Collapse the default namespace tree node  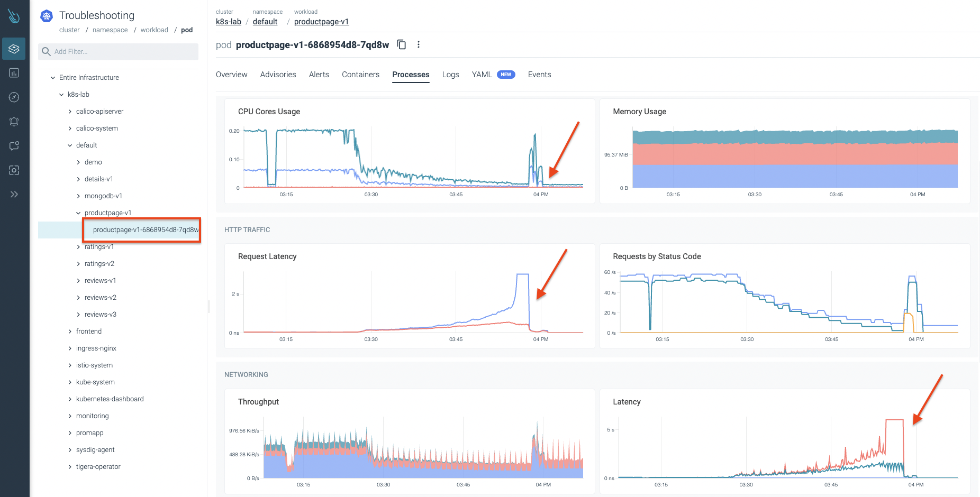click(70, 145)
